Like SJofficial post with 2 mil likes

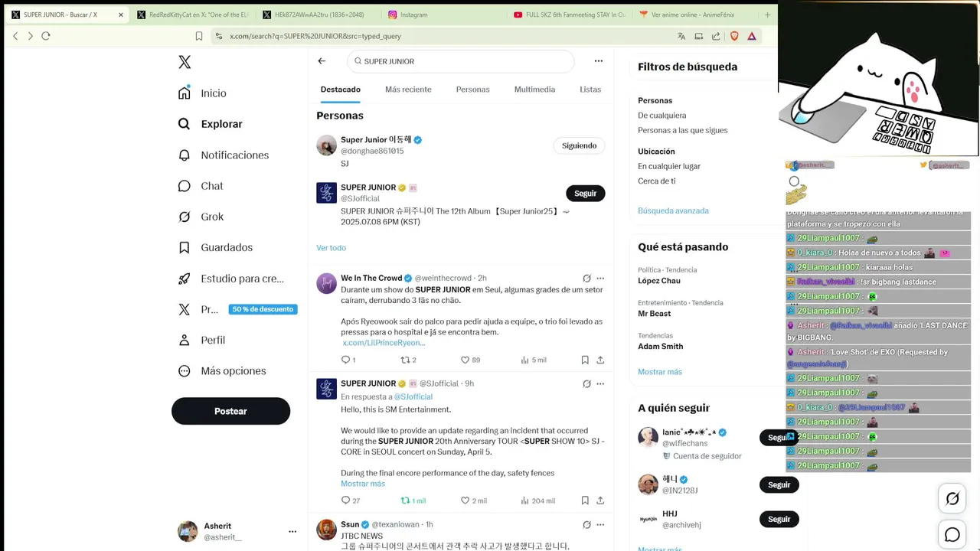click(465, 500)
